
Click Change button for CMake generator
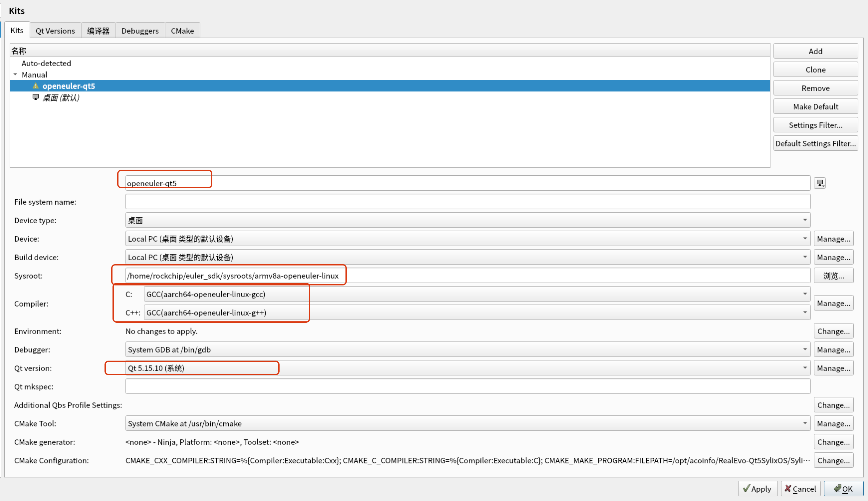tap(833, 442)
